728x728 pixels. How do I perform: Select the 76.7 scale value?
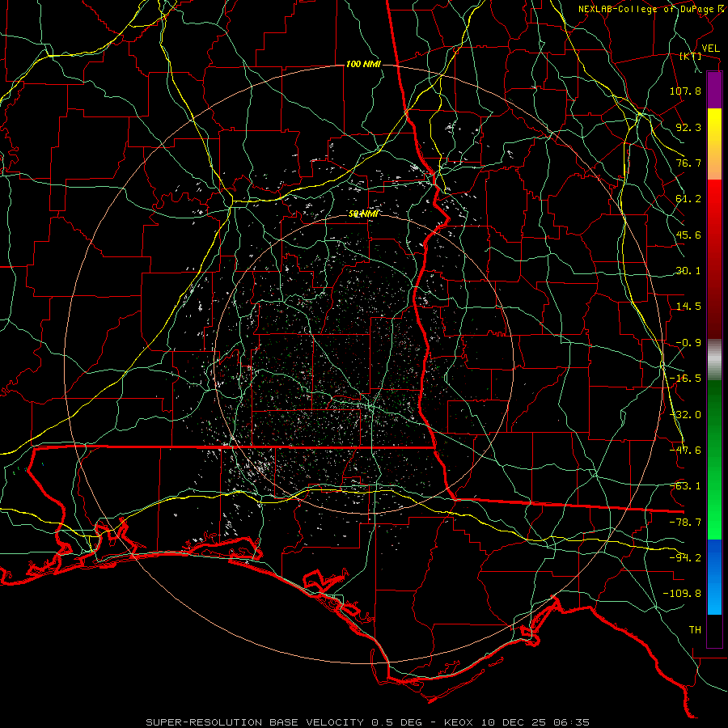pos(688,163)
